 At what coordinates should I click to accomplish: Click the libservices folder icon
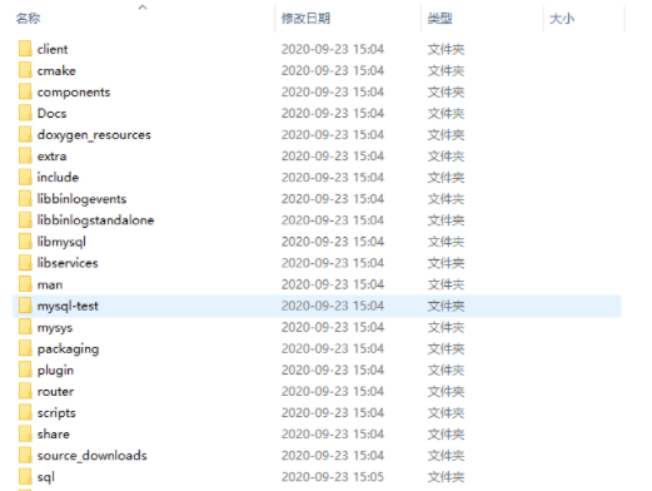(x=25, y=263)
